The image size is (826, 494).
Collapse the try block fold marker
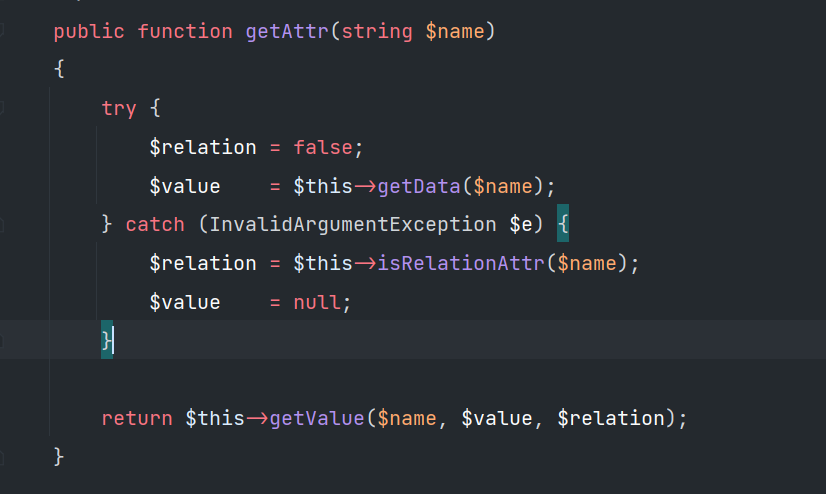[2, 108]
